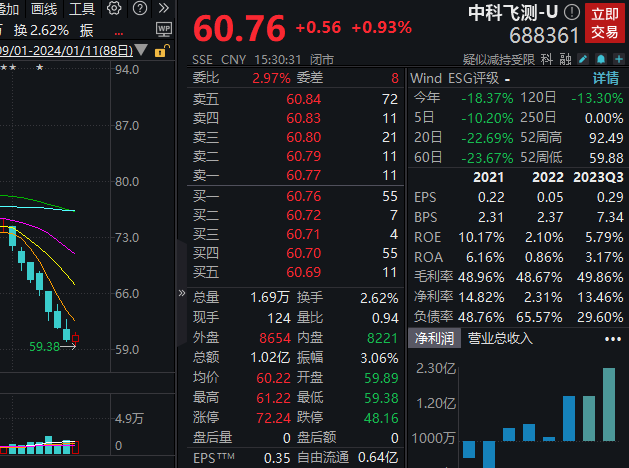Click the pencil edit note icon

coord(582,59)
